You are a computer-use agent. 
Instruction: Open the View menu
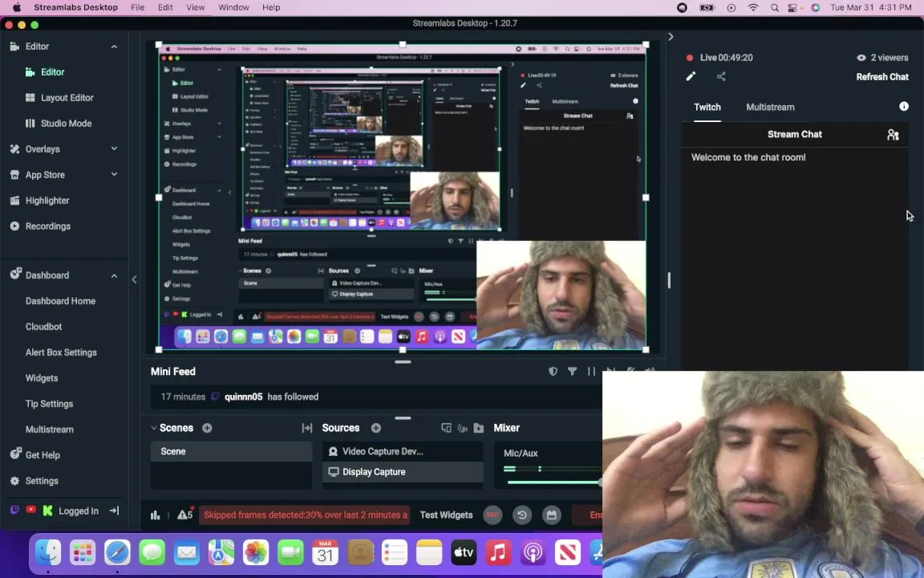(195, 7)
